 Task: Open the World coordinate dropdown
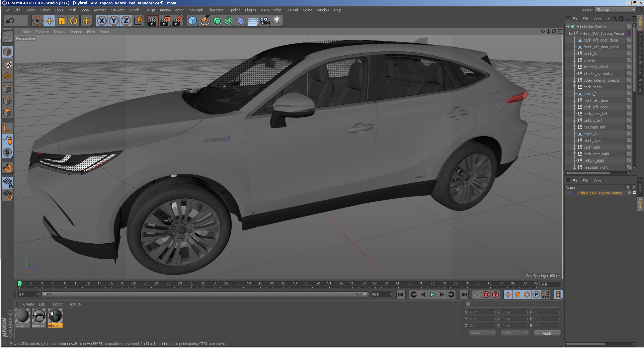click(482, 333)
